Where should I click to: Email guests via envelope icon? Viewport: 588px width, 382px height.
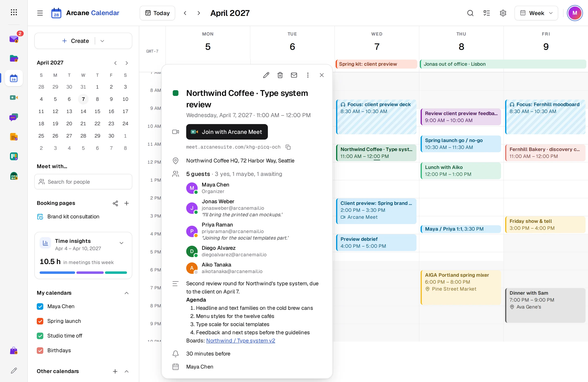[x=294, y=75]
